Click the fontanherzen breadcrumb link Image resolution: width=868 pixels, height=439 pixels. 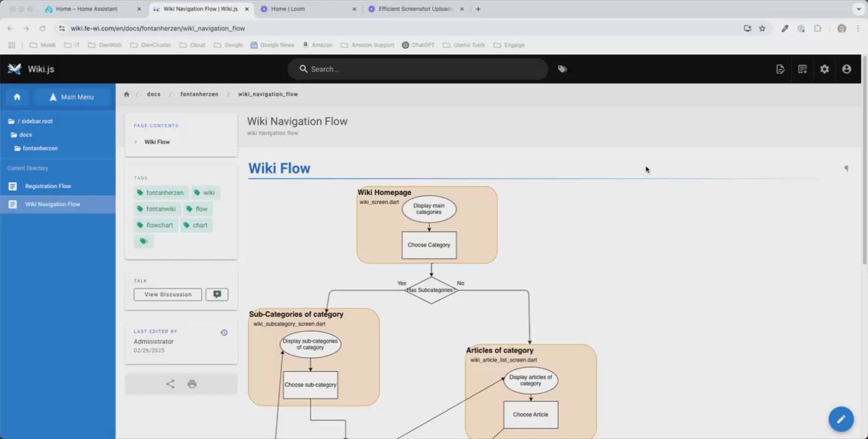pos(199,94)
